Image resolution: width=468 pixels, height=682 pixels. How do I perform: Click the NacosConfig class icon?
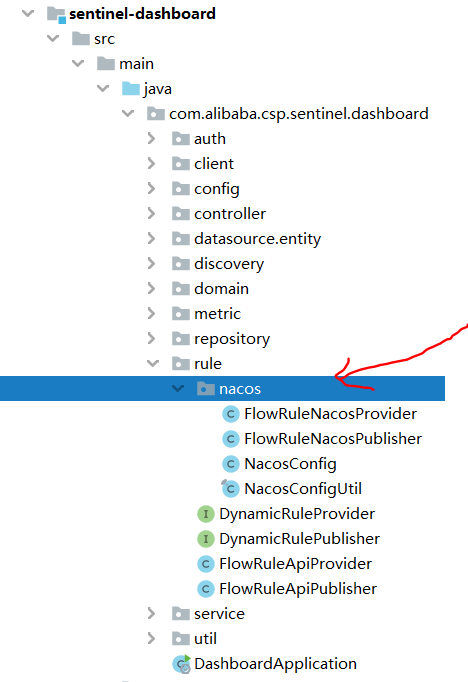click(x=231, y=464)
